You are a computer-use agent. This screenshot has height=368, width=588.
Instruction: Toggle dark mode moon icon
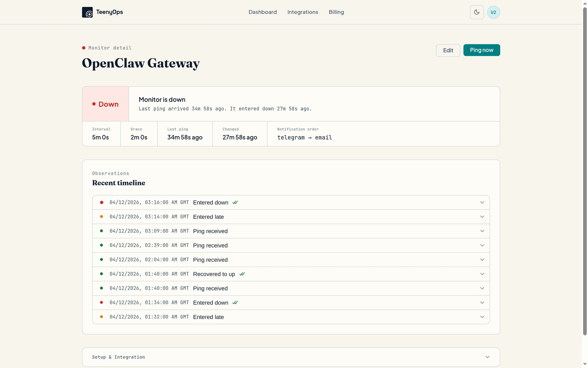(x=477, y=12)
